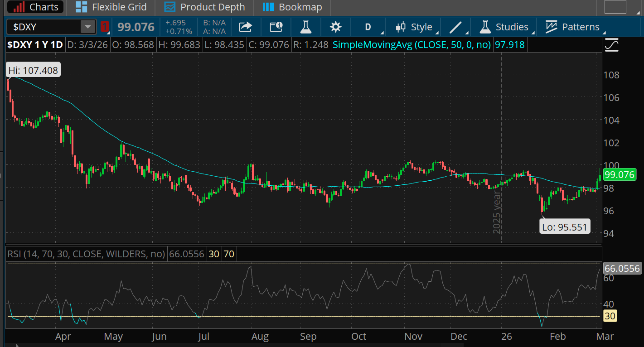This screenshot has height=347, width=644.
Task: Click the Patterns zigzag icon
Action: 551,27
